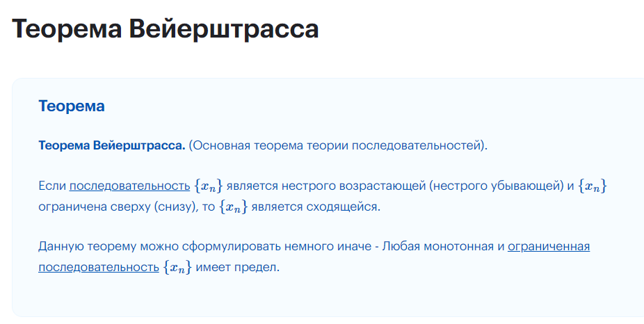The width and height of the screenshot is (644, 324).
Task: Click the formula ending the Если line
Action: pyautogui.click(x=593, y=186)
